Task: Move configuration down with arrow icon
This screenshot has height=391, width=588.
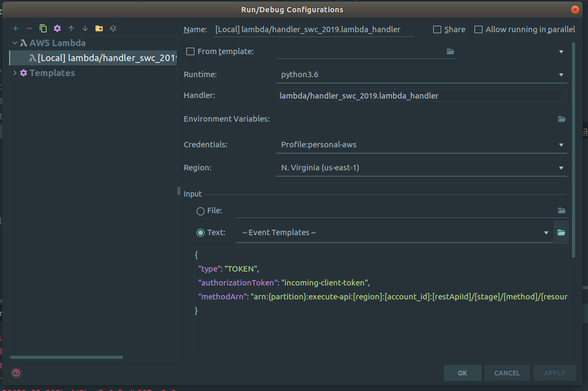Action: click(85, 28)
